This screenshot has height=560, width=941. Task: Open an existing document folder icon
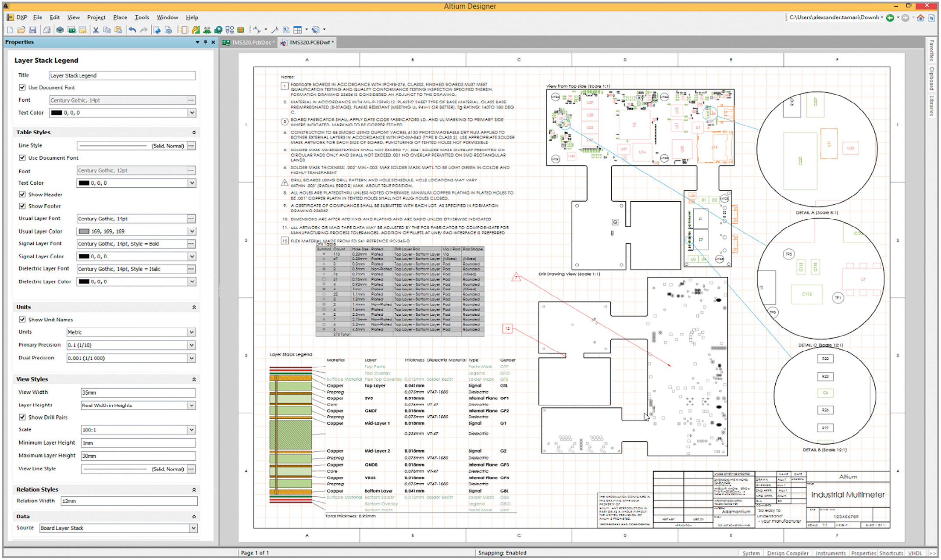[21, 30]
